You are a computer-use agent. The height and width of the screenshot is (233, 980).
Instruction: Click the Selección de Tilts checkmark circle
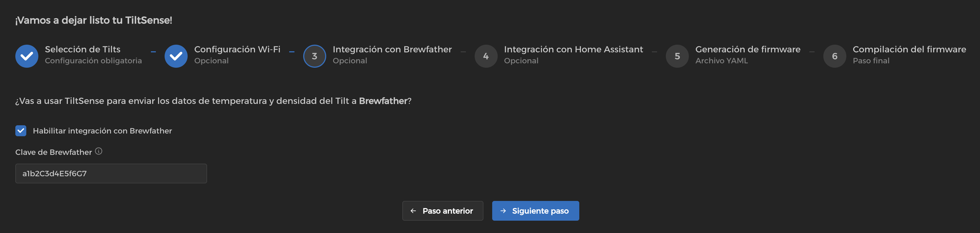click(x=27, y=56)
